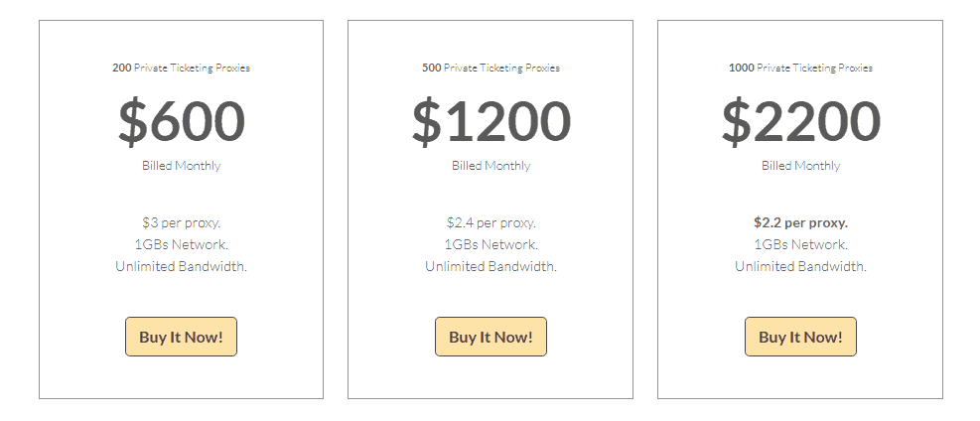Select the $600 price heading
This screenshot has width=980, height=421.
coord(182,121)
